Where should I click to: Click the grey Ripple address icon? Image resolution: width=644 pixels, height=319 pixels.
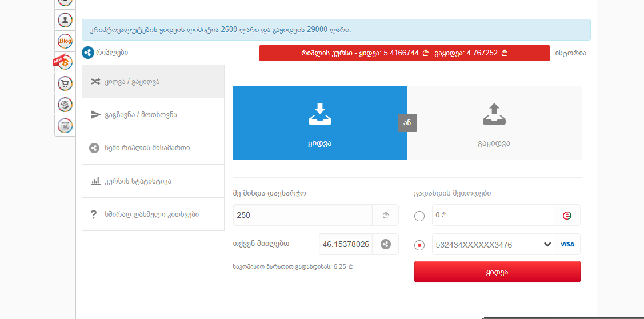(x=94, y=148)
